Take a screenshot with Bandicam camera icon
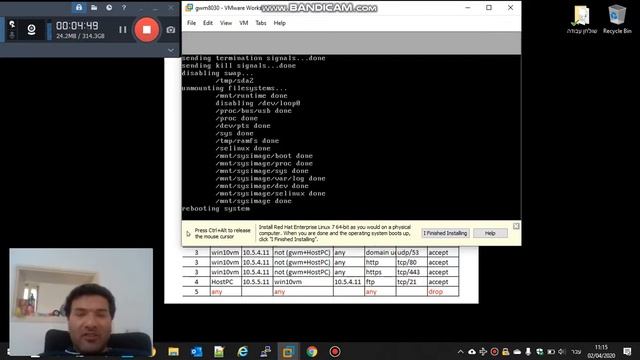This screenshot has width=640, height=360. tap(171, 29)
